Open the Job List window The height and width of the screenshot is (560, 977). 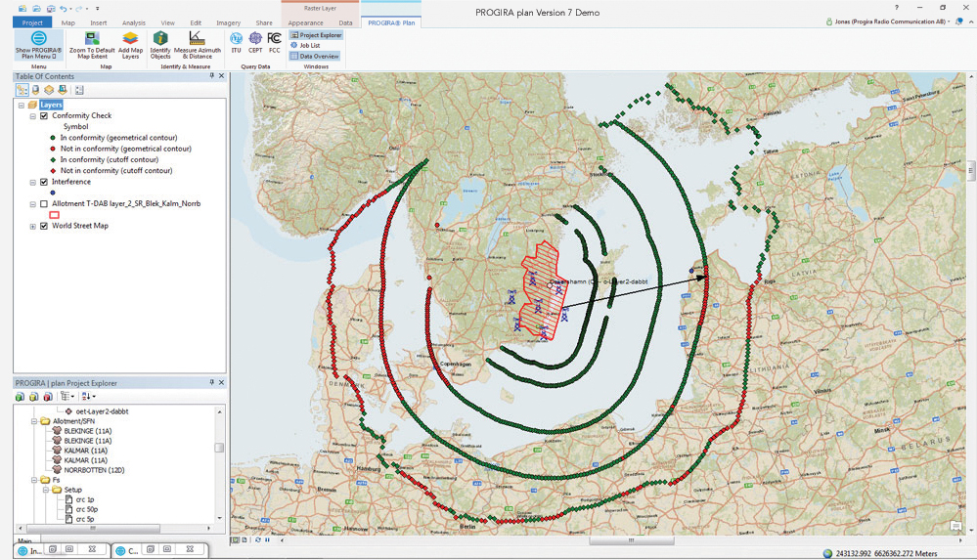click(305, 46)
